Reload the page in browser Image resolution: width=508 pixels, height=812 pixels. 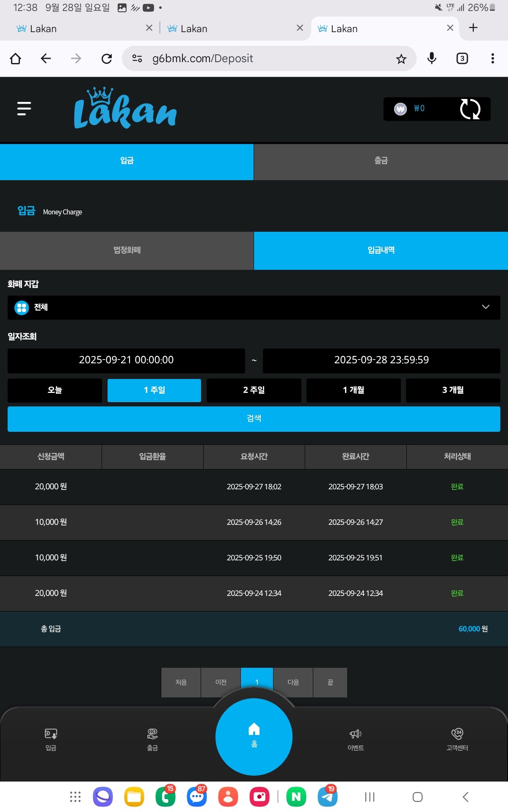pyautogui.click(x=107, y=59)
